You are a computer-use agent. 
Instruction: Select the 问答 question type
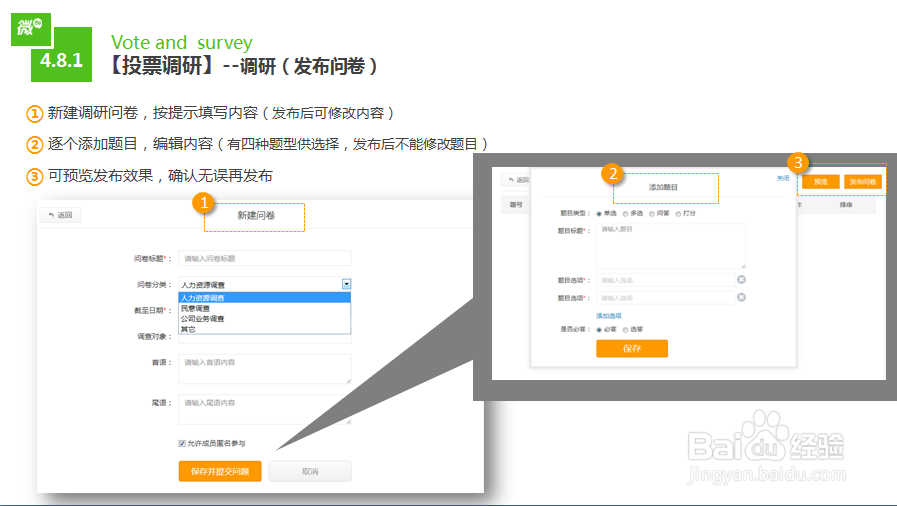click(652, 213)
